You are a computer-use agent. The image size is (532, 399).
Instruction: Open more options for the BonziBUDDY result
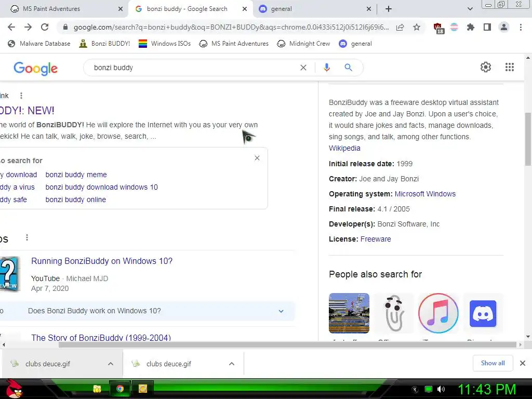click(x=21, y=96)
